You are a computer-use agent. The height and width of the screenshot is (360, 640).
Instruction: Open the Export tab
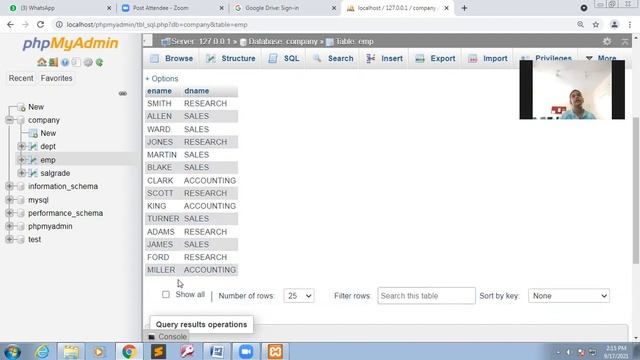(436, 58)
